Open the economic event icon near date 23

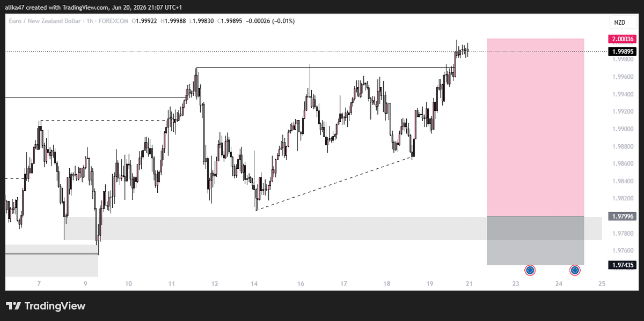click(530, 271)
